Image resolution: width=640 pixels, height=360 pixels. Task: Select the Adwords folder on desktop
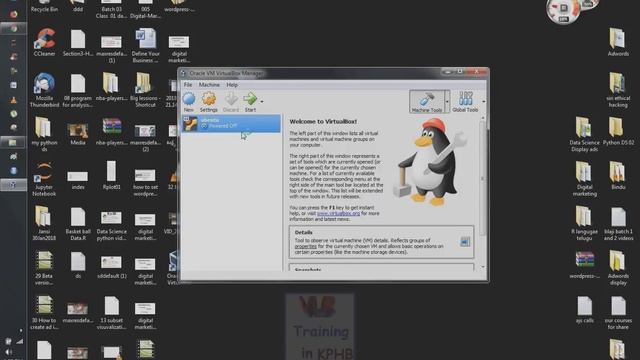618,42
